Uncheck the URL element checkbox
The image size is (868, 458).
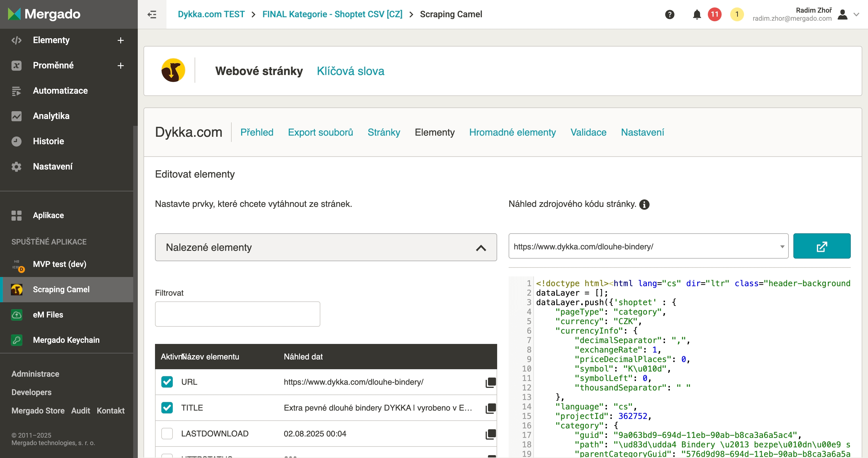(x=167, y=382)
